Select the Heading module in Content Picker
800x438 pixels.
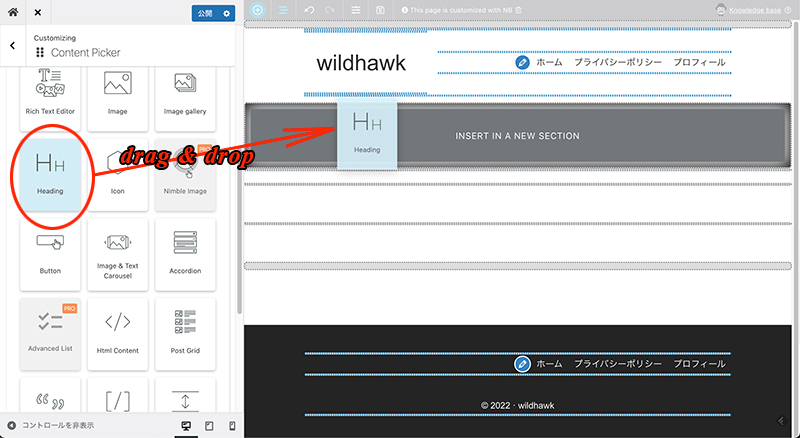coord(50,172)
